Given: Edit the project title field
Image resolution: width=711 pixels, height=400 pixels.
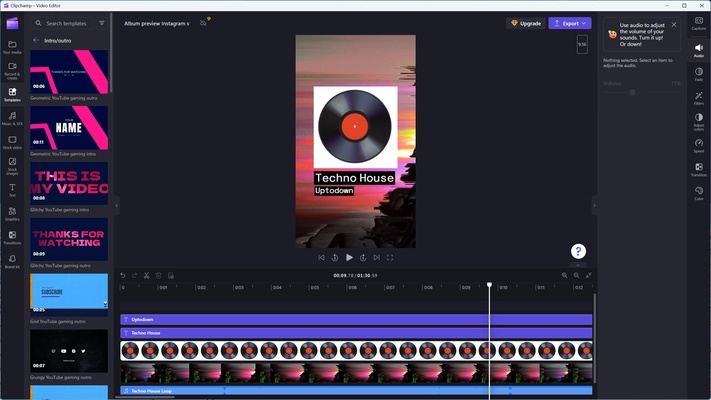Looking at the screenshot, I should 157,23.
